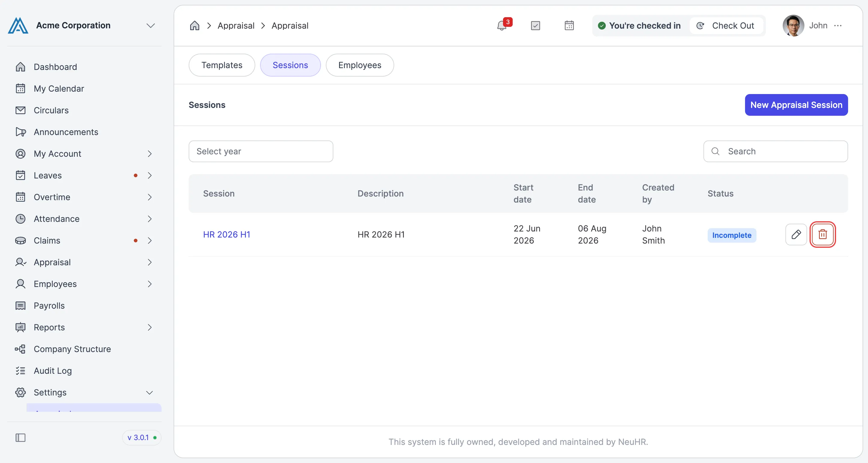Click the Reports chart icon
Screen dimensions: 868x463
coord(20,327)
